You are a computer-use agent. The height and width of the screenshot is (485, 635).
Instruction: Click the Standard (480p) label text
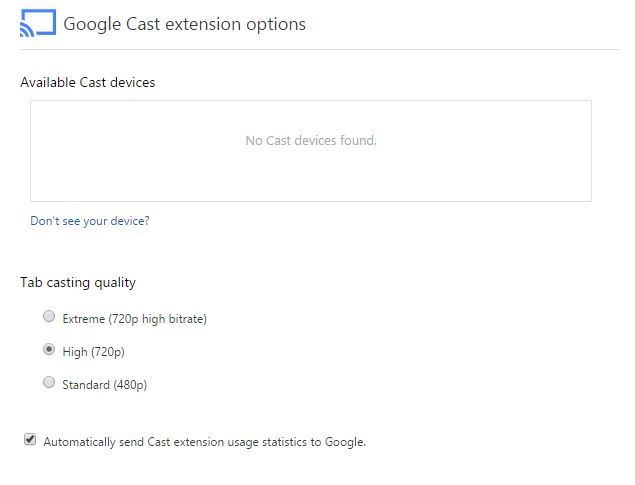coord(104,385)
